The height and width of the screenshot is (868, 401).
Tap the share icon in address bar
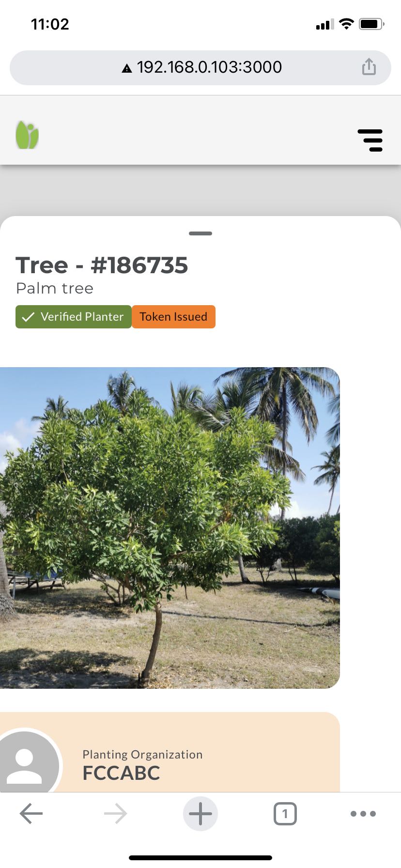point(369,67)
